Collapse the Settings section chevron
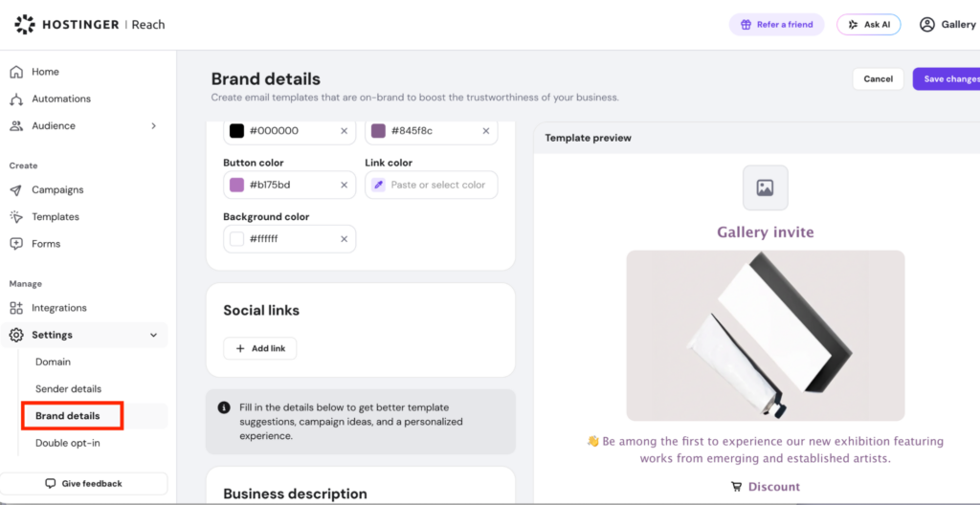980x505 pixels. (x=154, y=335)
